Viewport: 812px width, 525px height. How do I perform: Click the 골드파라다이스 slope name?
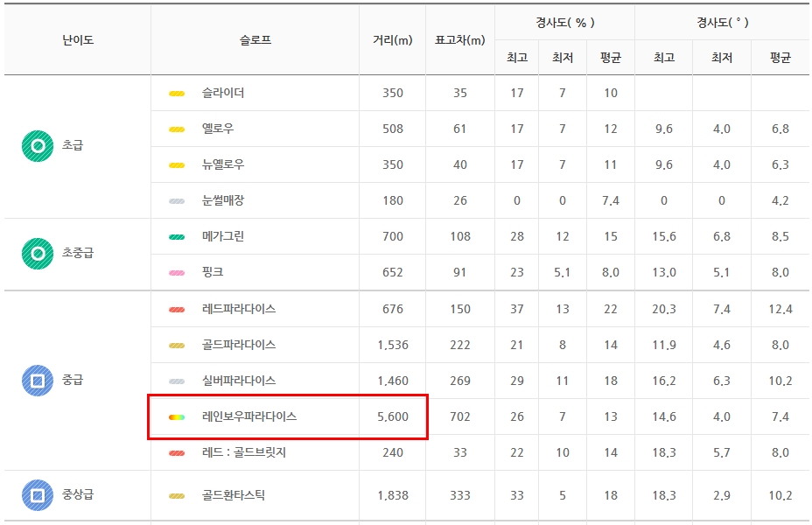[238, 346]
